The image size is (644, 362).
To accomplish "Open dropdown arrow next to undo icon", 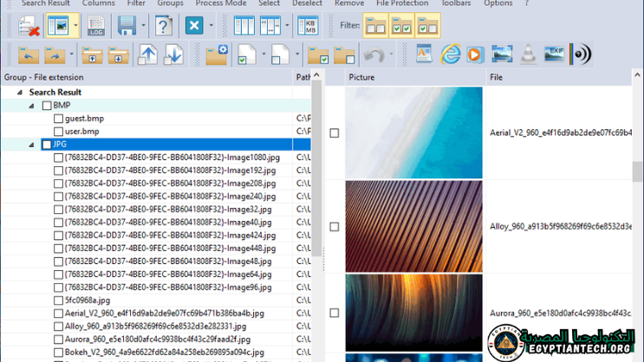I will (x=391, y=55).
